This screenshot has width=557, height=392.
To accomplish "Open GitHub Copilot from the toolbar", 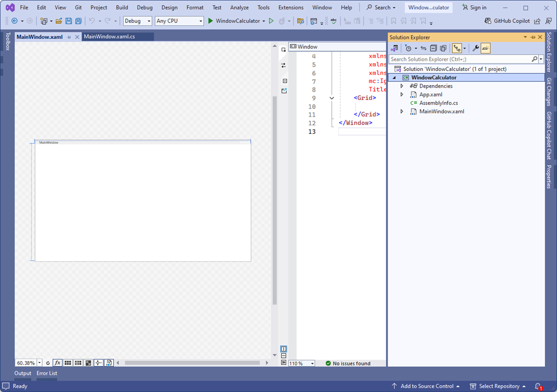I will point(507,21).
